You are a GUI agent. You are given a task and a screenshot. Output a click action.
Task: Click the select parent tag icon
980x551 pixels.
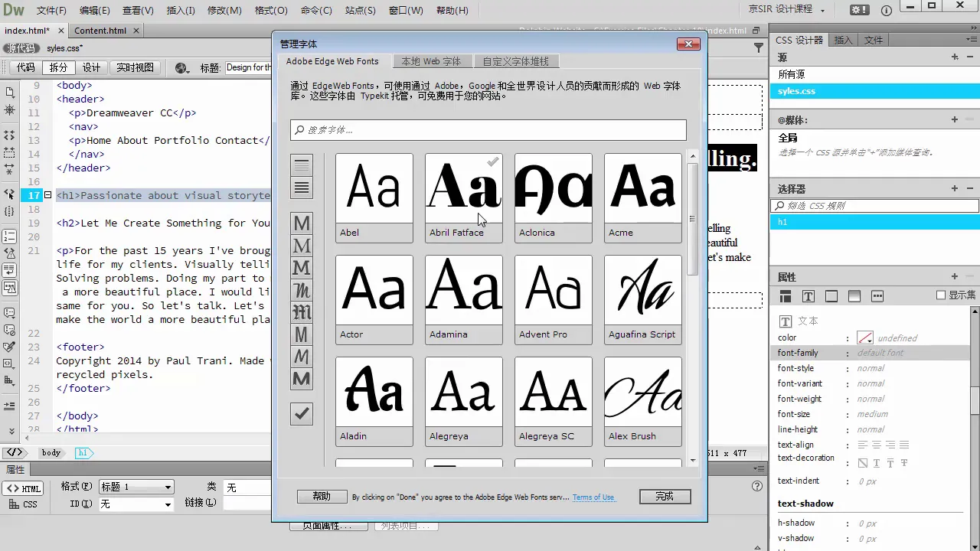point(9,194)
